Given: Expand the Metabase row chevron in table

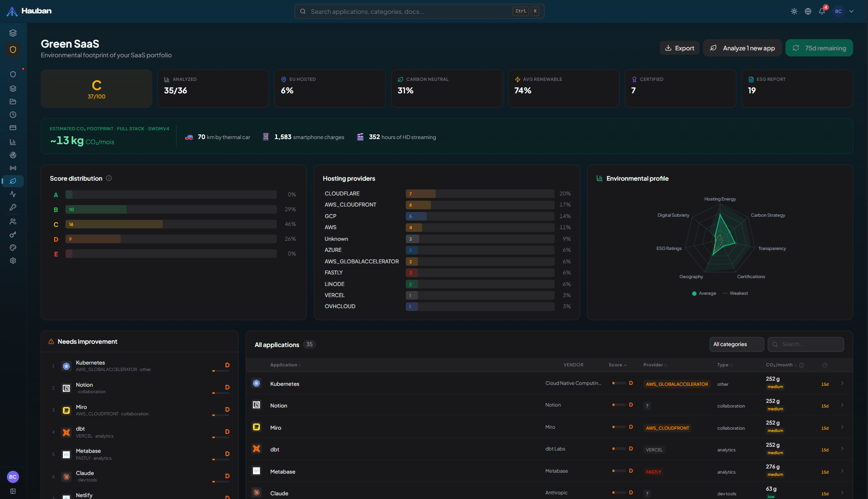Looking at the screenshot, I should point(842,471).
